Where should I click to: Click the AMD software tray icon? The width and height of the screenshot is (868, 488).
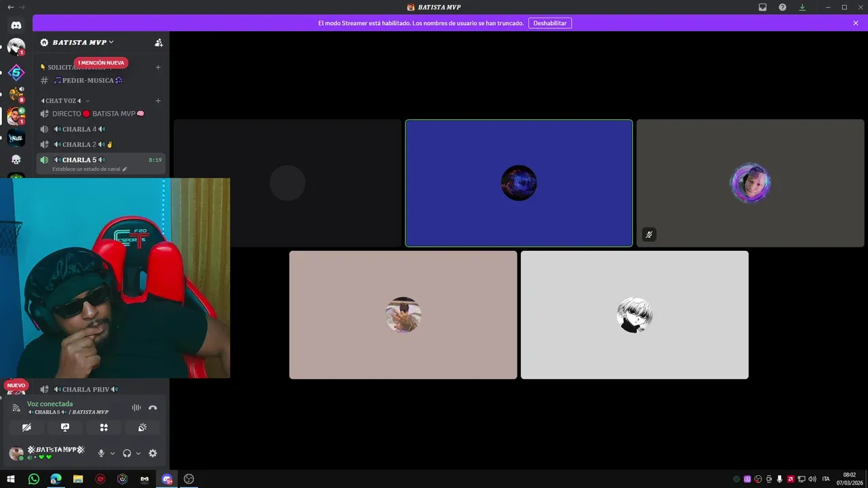point(791,479)
